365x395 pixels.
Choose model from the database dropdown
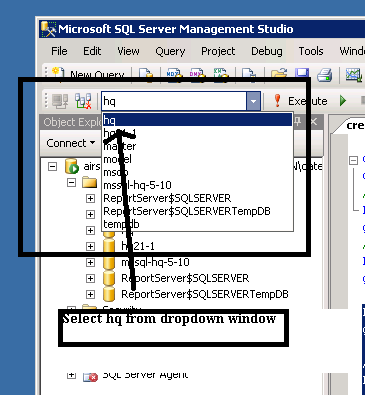tap(197, 159)
